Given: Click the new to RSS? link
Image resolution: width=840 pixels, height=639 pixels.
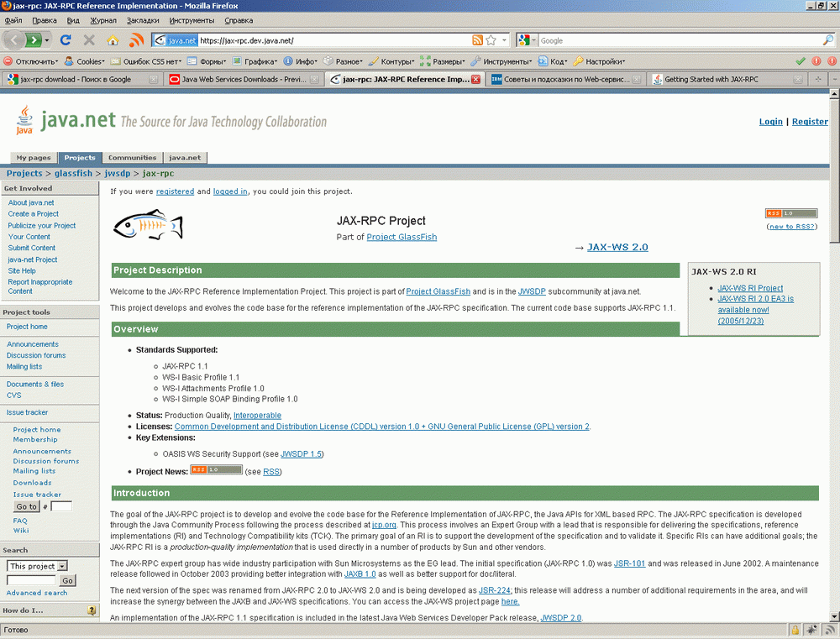Looking at the screenshot, I should (792, 227).
